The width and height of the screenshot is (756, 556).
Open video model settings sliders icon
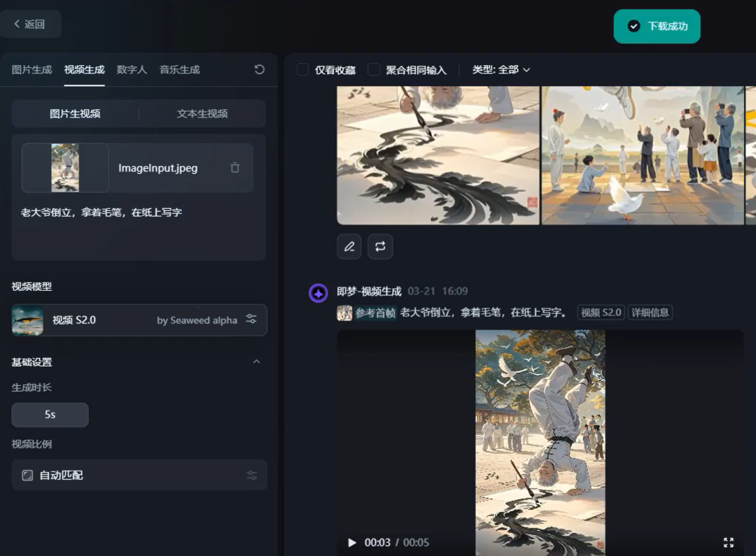pyautogui.click(x=251, y=320)
